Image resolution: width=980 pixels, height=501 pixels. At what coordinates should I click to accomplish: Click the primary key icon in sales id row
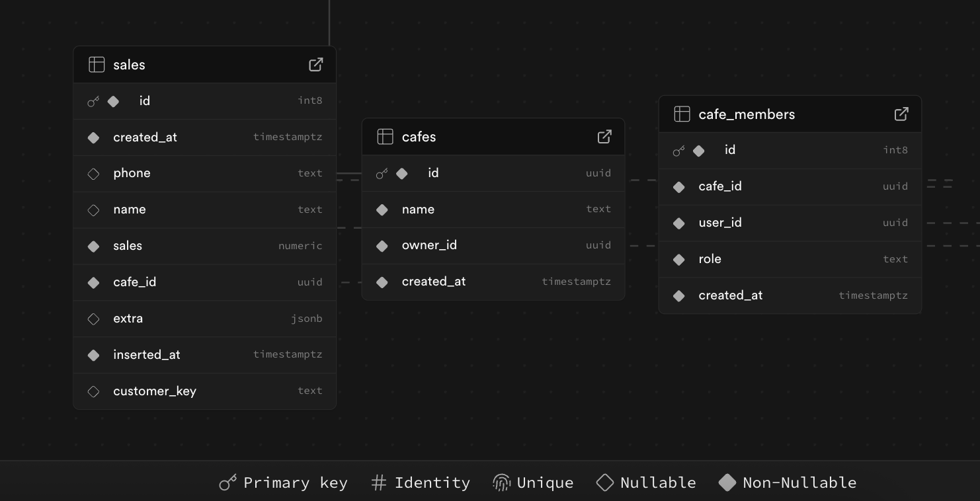point(93,101)
